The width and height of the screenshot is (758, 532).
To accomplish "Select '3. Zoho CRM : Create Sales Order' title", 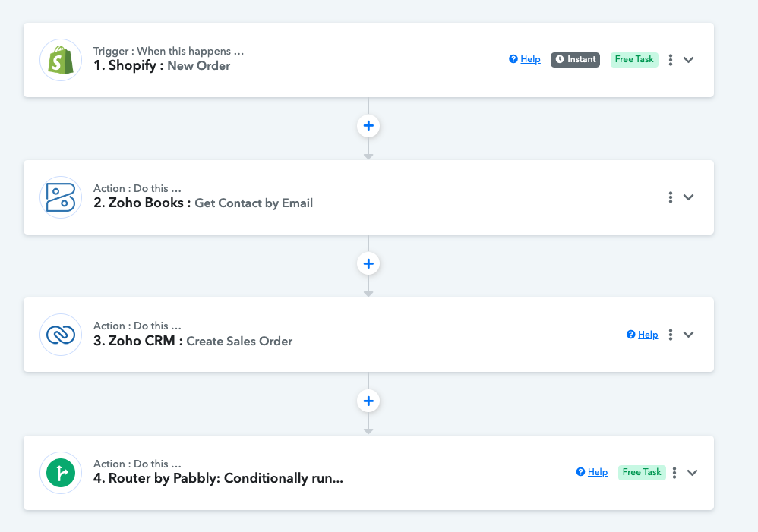I will click(193, 342).
